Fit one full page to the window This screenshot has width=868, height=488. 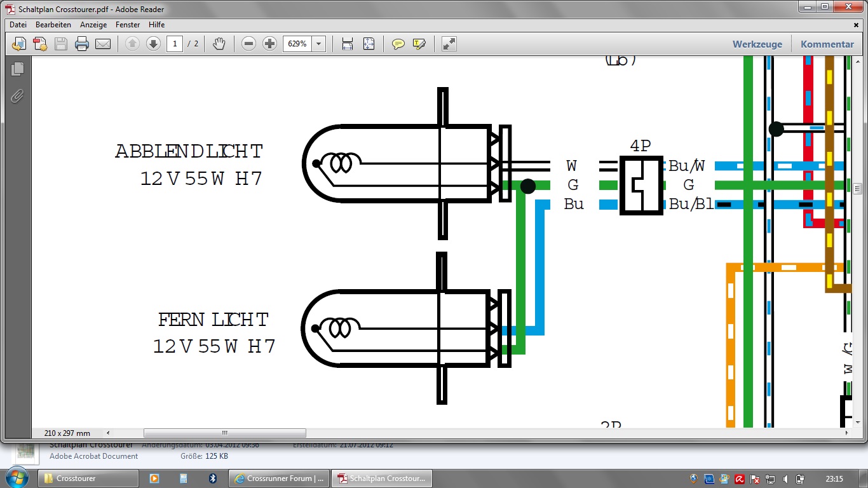pyautogui.click(x=369, y=44)
